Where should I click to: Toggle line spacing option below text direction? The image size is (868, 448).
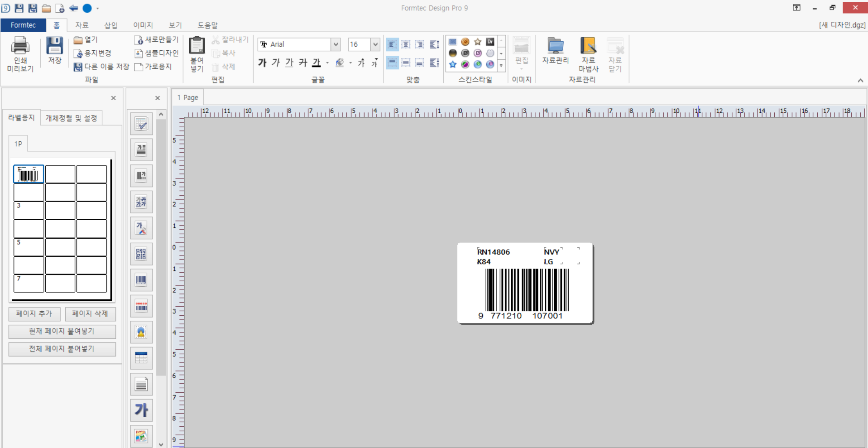pyautogui.click(x=435, y=63)
